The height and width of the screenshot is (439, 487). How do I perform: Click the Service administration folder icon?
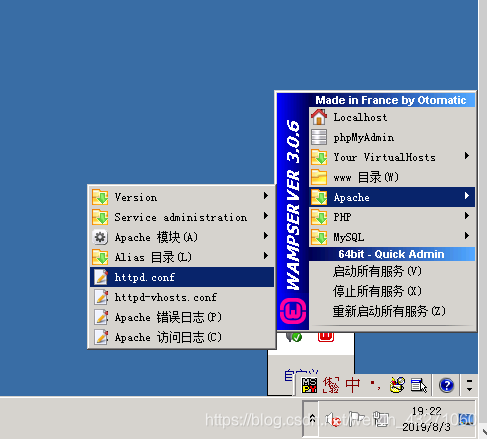click(x=100, y=217)
